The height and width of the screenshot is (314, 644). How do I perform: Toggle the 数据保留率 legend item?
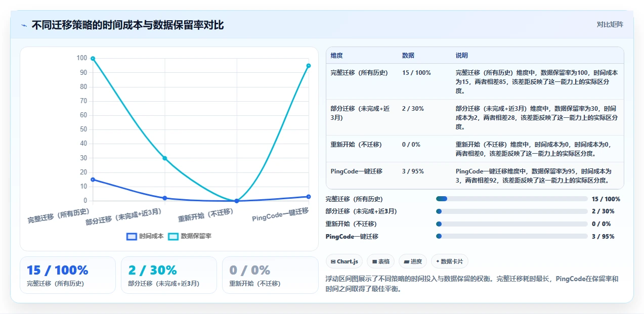(x=190, y=236)
